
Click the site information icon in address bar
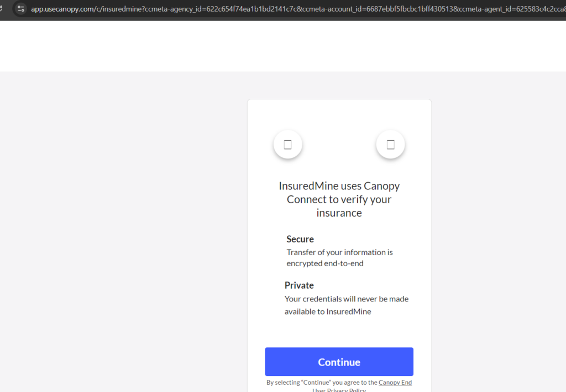pyautogui.click(x=21, y=9)
